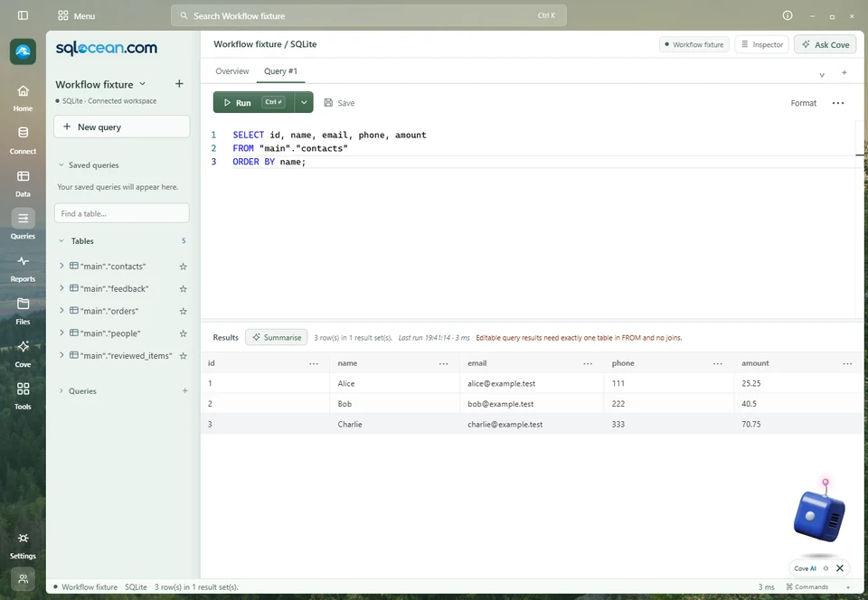Create a New query
Viewport: 868px width, 600px height.
(122, 127)
